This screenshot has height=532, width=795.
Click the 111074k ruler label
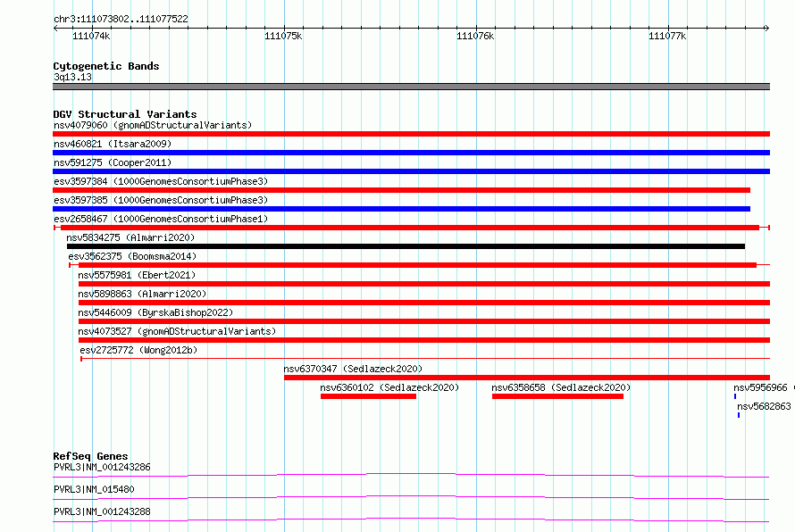[x=91, y=36]
